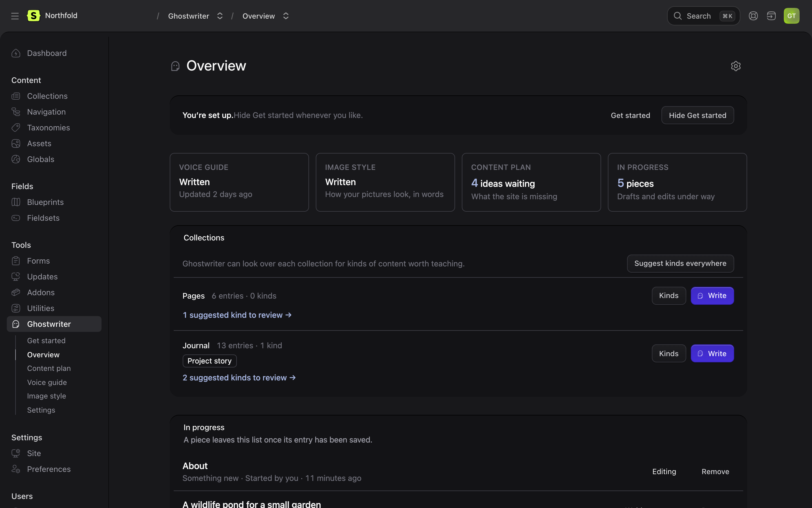Open the Get started submenu item
Viewport: 812px width, 508px height.
(x=46, y=341)
